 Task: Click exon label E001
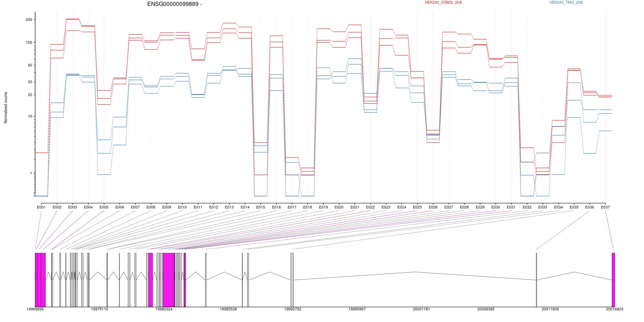click(41, 207)
